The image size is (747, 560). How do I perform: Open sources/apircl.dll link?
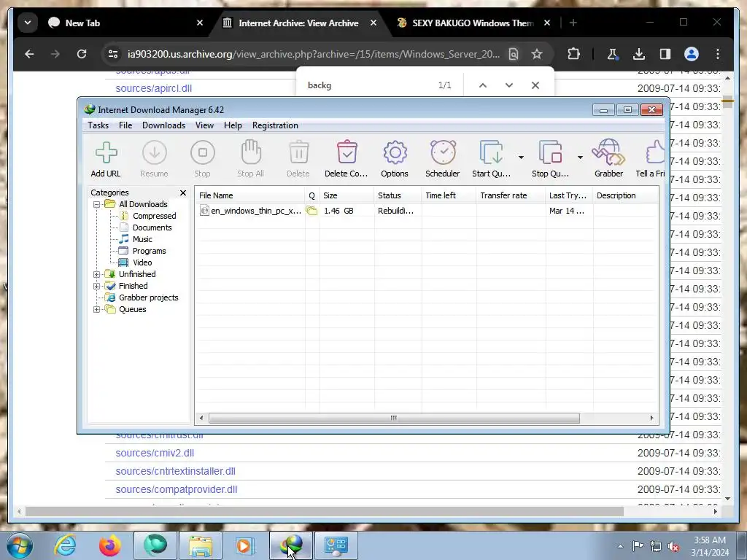pos(153,88)
